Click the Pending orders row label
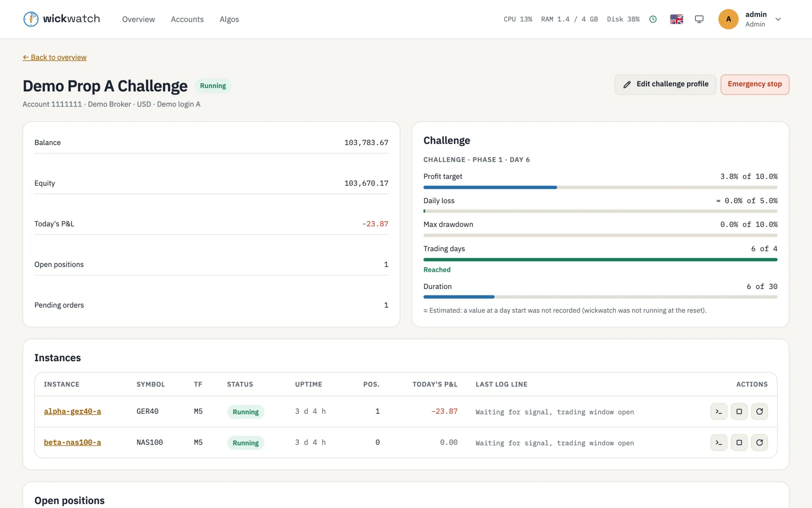 (59, 305)
